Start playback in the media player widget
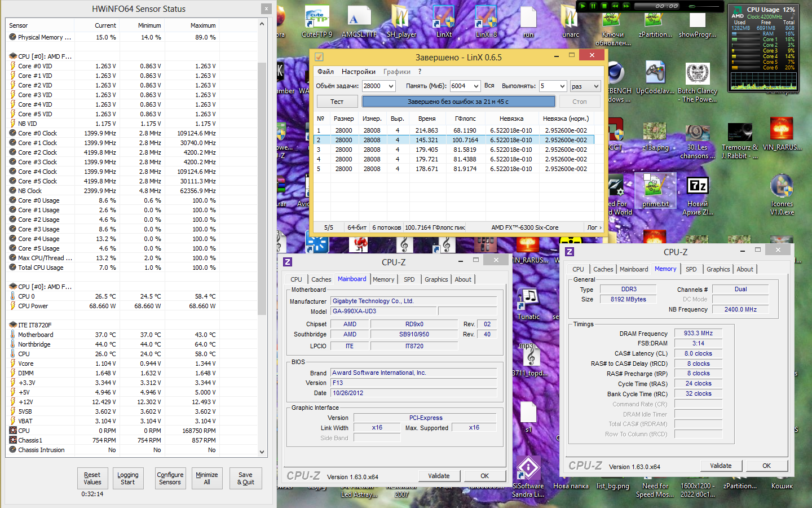 point(582,6)
